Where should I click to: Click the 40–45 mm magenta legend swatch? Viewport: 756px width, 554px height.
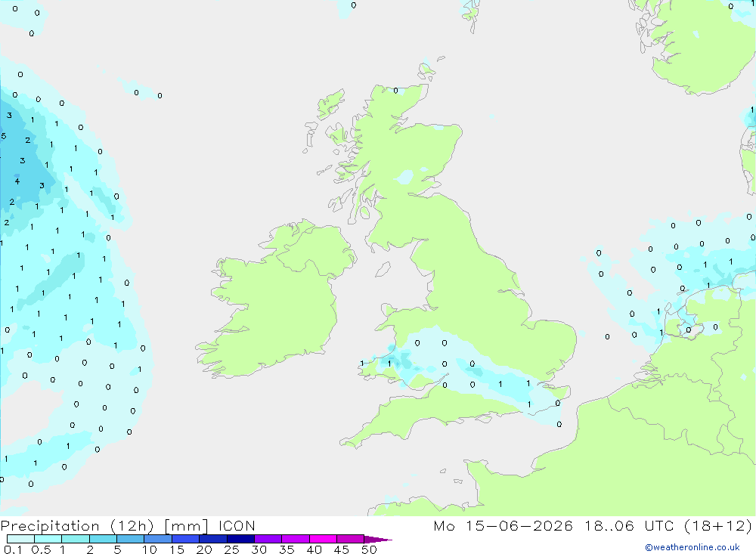(323, 539)
